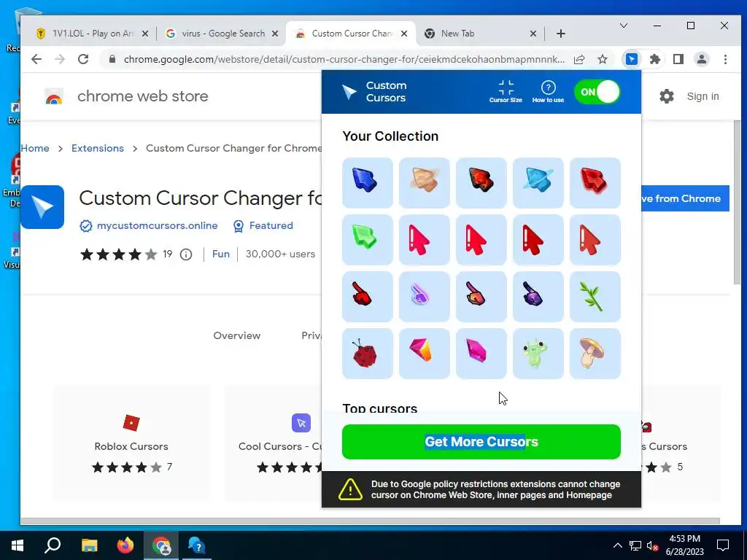Click Sign in on the web store
This screenshot has height=560, width=747.
pos(703,96)
